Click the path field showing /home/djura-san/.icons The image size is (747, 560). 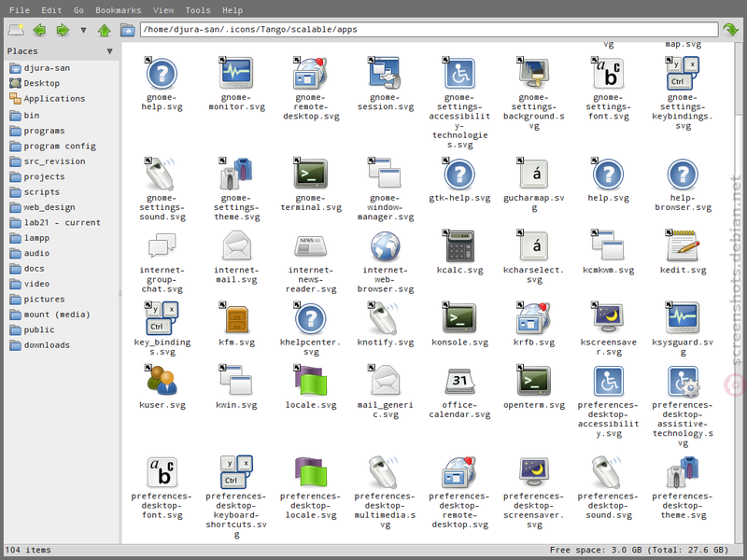[x=429, y=30]
